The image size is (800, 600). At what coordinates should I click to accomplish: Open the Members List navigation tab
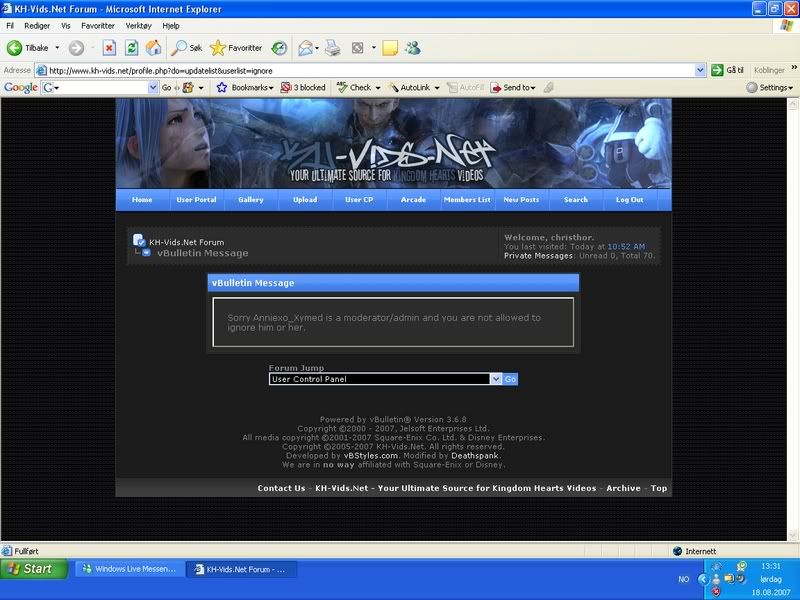point(467,200)
